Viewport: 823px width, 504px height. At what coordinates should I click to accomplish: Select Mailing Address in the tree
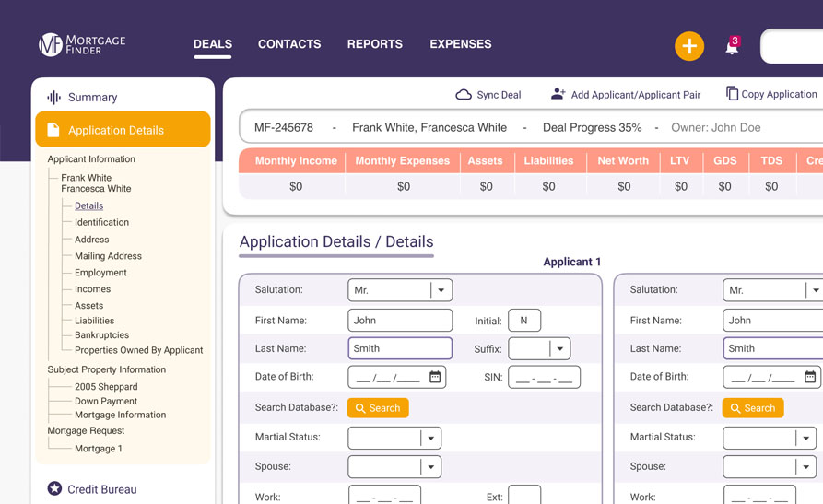point(108,256)
